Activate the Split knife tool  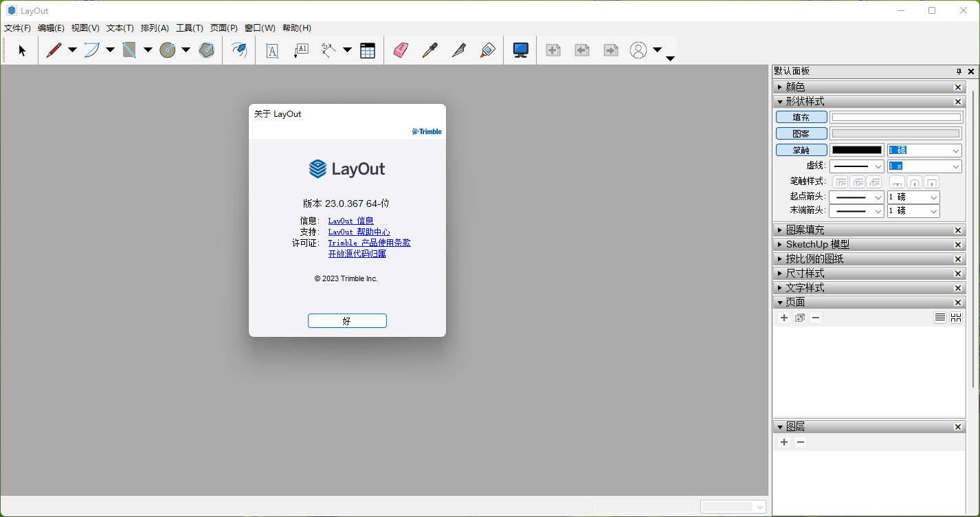click(458, 50)
